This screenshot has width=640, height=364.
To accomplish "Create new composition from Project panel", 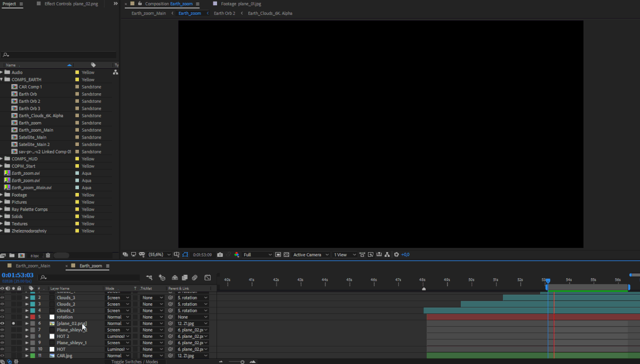I will pos(21,255).
